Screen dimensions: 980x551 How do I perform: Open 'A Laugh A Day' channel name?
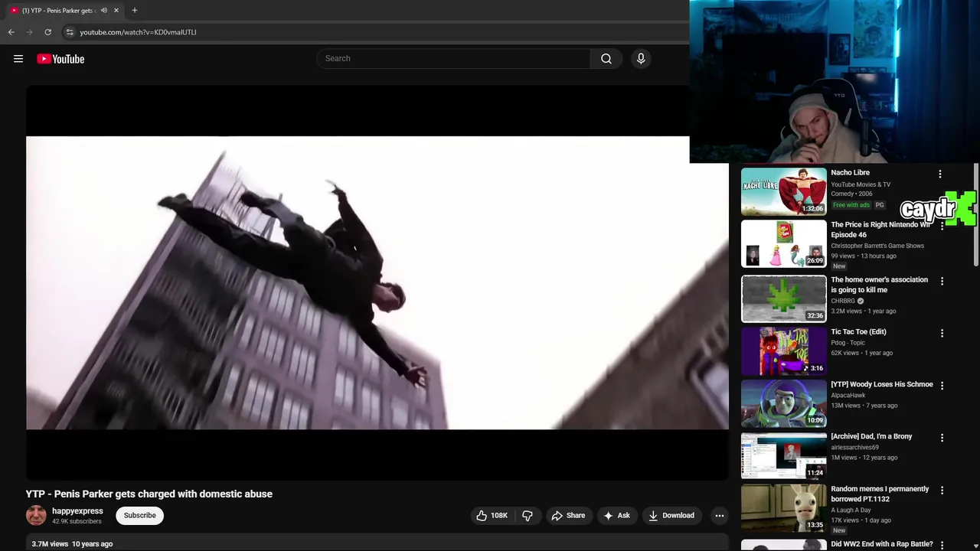[851, 510]
